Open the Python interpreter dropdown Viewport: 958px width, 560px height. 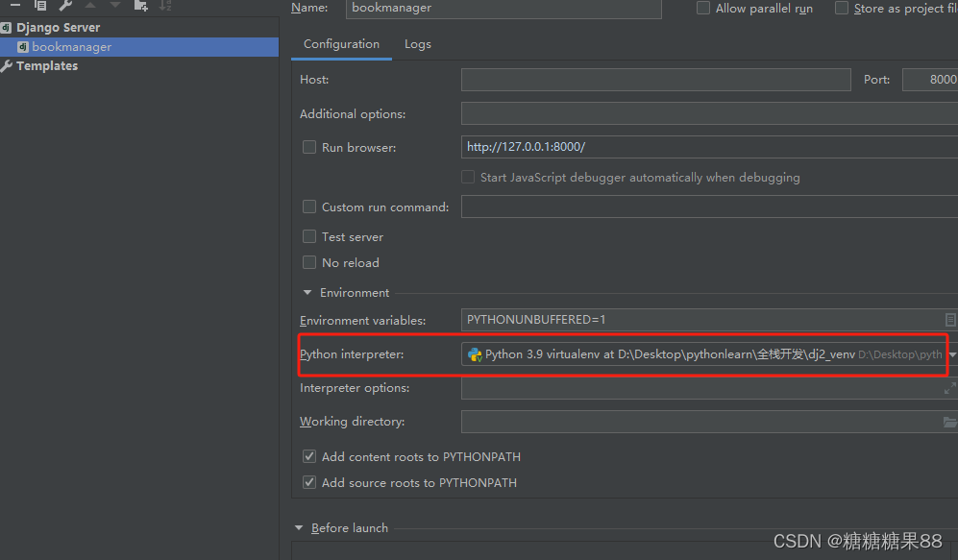(x=952, y=354)
